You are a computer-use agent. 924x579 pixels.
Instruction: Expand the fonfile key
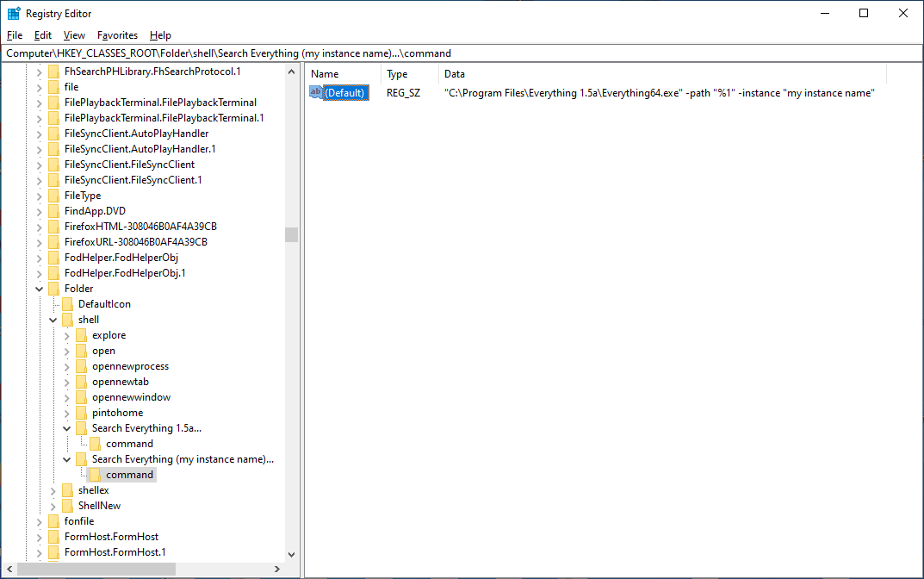[39, 521]
